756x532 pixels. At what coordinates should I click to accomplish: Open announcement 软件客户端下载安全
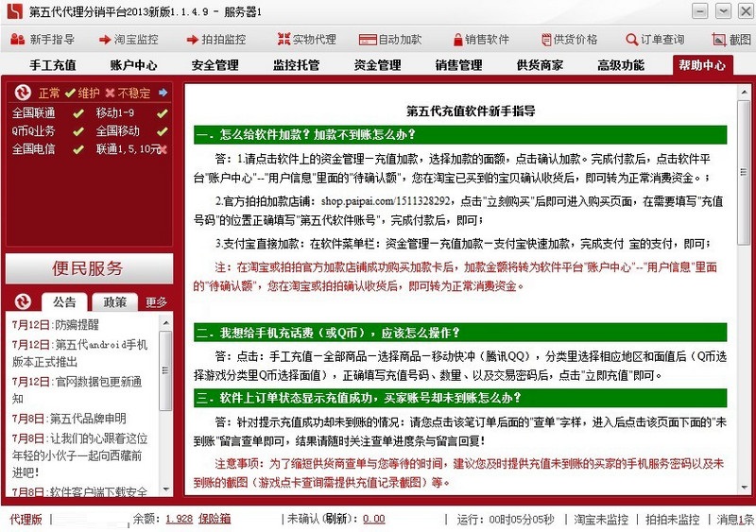(x=80, y=491)
